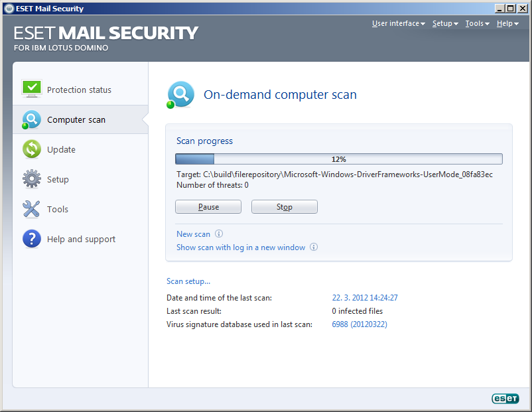Click the Help and support question mark icon
The width and height of the screenshot is (532, 412).
pos(32,239)
